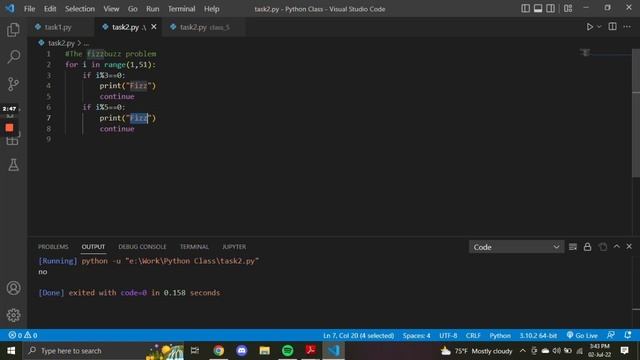Open notifications bell in status bar
640x360 pixels.
[x=628, y=335]
